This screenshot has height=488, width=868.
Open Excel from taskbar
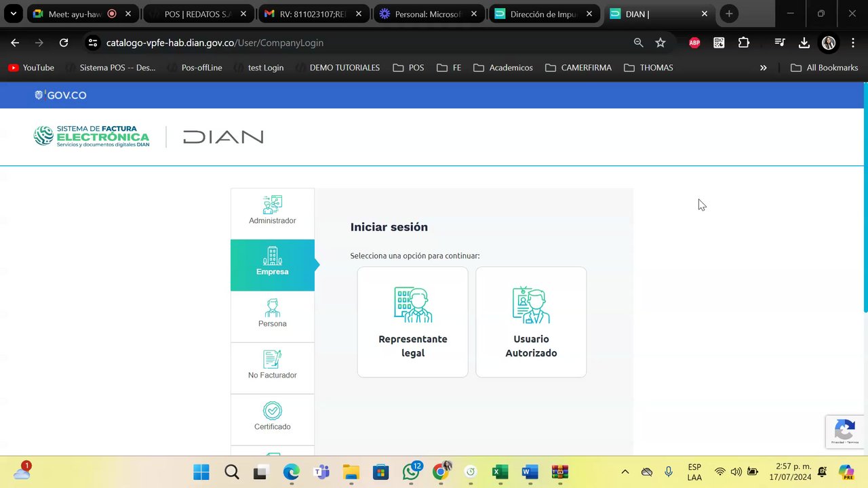tap(500, 472)
